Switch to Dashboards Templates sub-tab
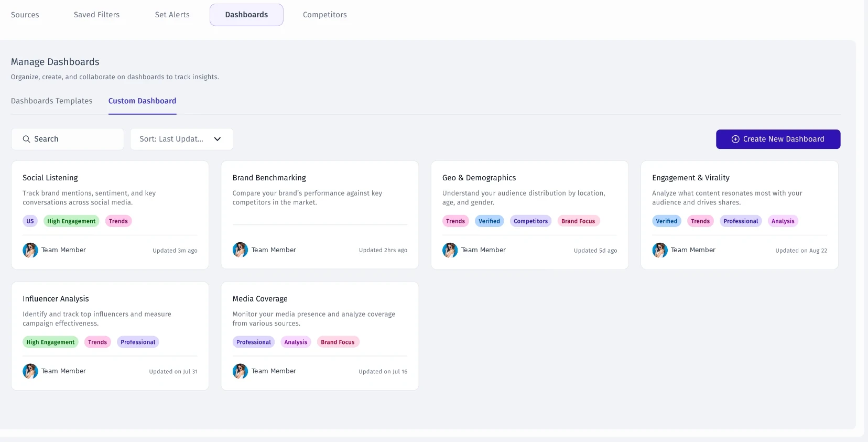This screenshot has height=442, width=868. tap(51, 101)
